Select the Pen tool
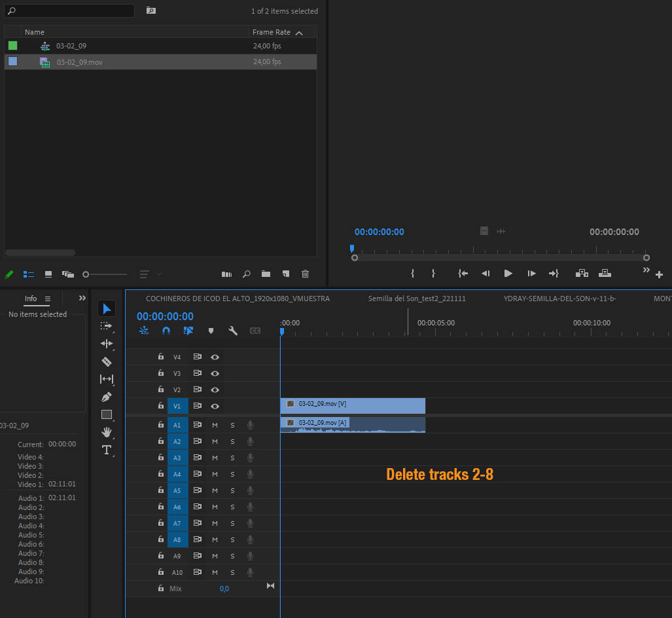Viewport: 672px width, 618px height. (107, 397)
